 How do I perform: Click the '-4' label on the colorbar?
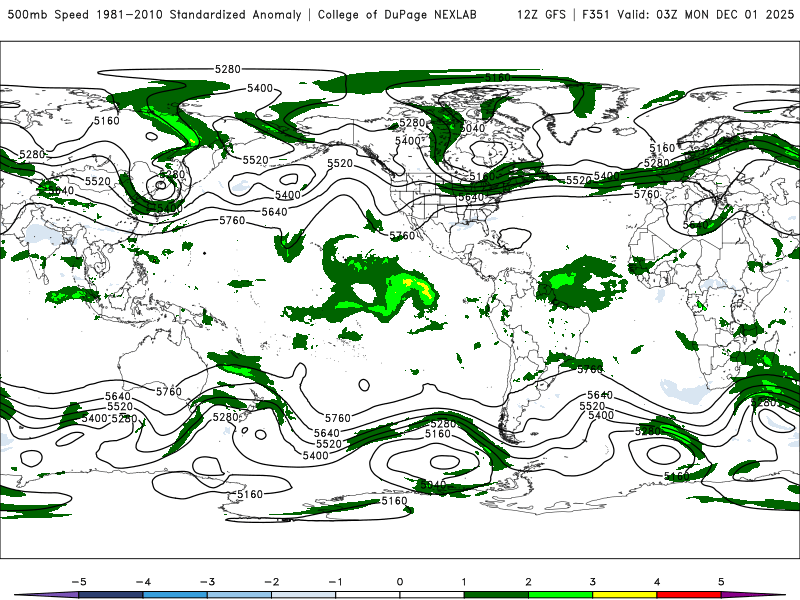[143, 582]
